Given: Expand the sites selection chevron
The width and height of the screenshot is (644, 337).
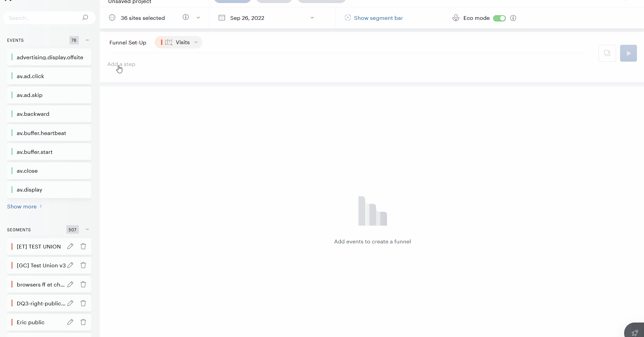Looking at the screenshot, I should click(198, 18).
